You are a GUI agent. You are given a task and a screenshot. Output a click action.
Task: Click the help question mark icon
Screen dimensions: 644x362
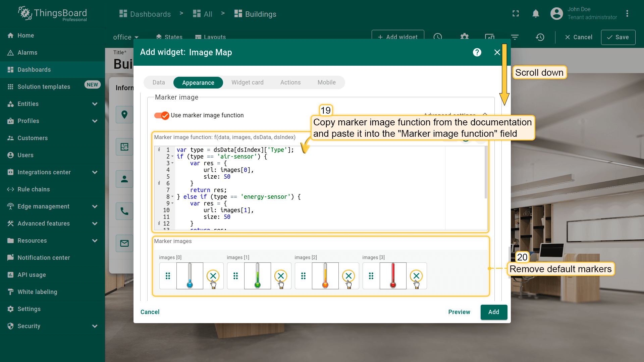(x=477, y=52)
